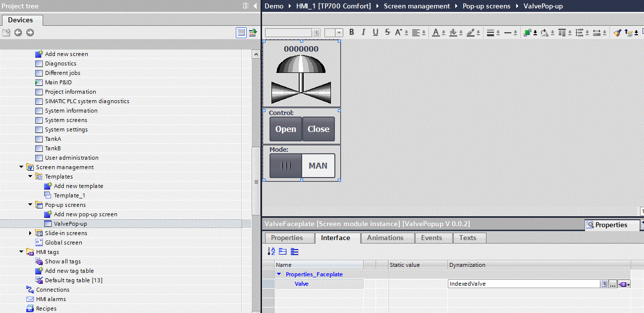Viewport: 644px width, 313px height.
Task: Click the line style icon
Action: pyautogui.click(x=508, y=32)
